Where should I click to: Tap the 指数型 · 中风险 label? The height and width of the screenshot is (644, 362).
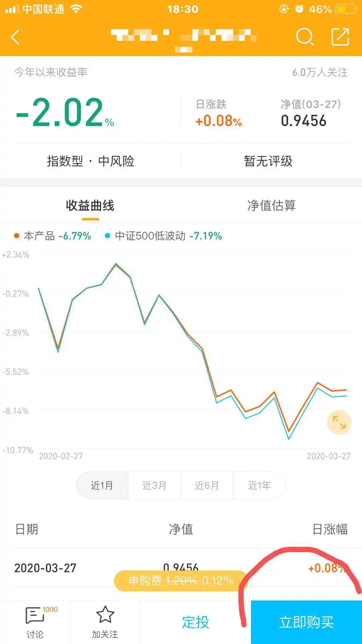click(x=90, y=161)
